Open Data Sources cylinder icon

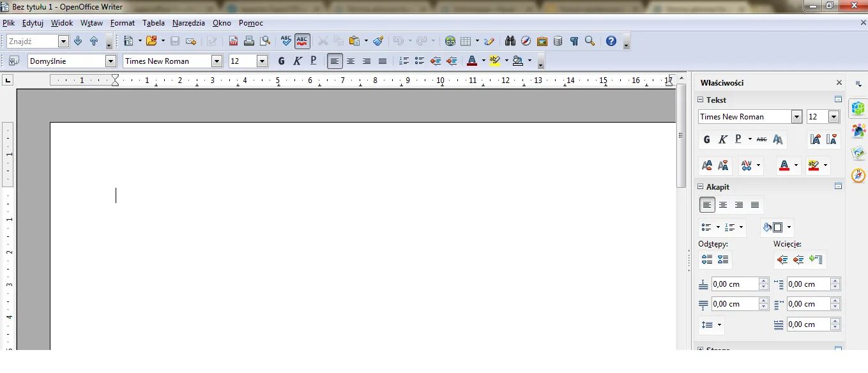tap(558, 41)
